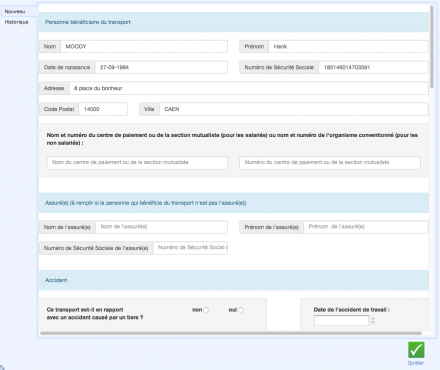
Task: Click the Adresse field with place du bonheur
Action: click(x=249, y=88)
